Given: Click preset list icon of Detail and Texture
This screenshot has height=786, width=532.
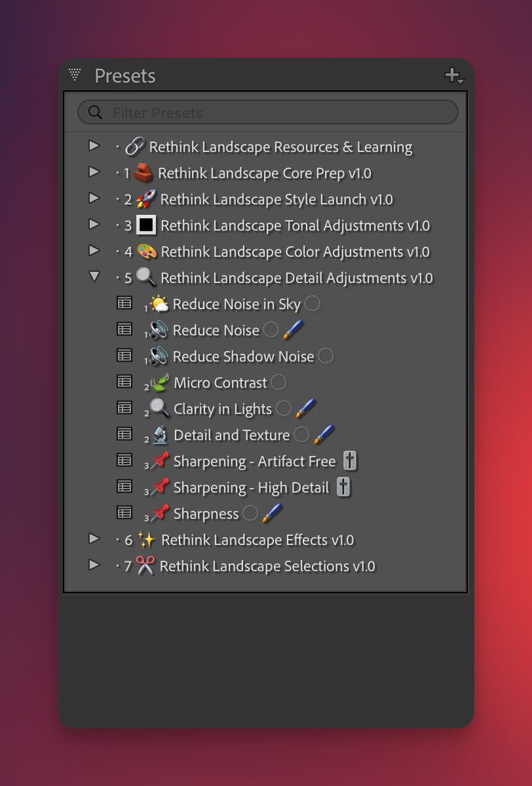Looking at the screenshot, I should click(124, 434).
